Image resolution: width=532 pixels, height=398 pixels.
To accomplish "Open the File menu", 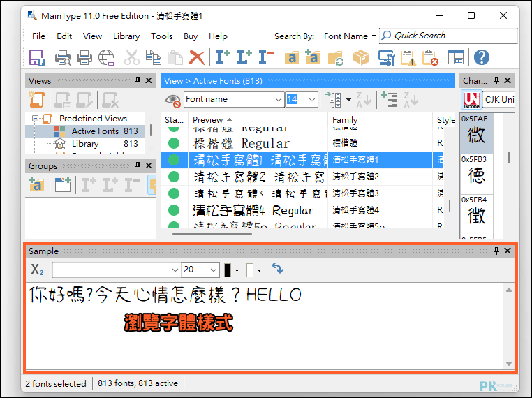I will pyautogui.click(x=38, y=36).
